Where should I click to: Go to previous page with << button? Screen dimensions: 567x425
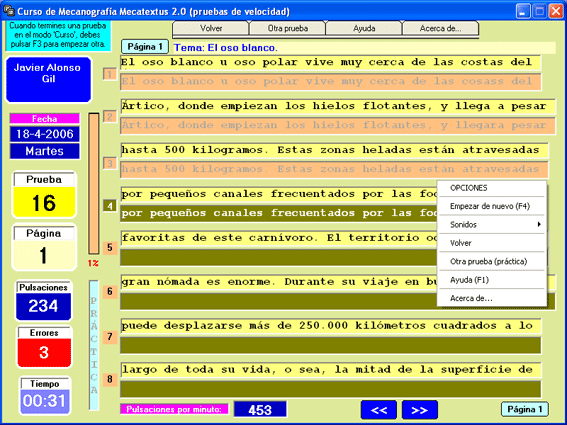(x=379, y=410)
